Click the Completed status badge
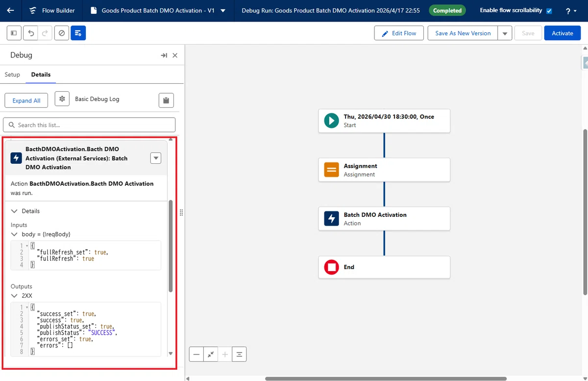The height and width of the screenshot is (381, 588). (447, 10)
